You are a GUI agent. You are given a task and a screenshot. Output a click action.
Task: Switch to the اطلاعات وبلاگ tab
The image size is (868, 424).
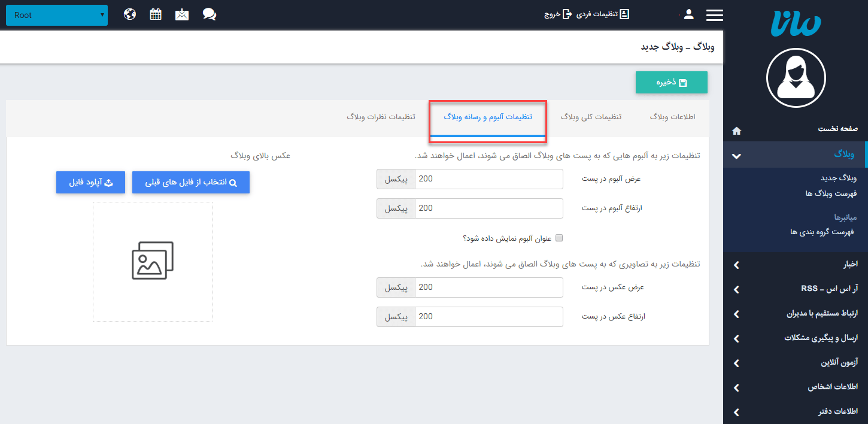pos(672,117)
